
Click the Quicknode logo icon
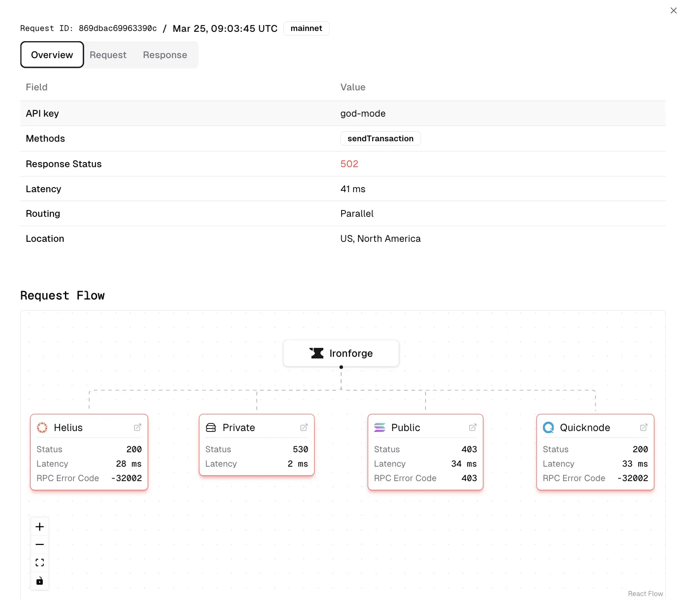pos(548,428)
